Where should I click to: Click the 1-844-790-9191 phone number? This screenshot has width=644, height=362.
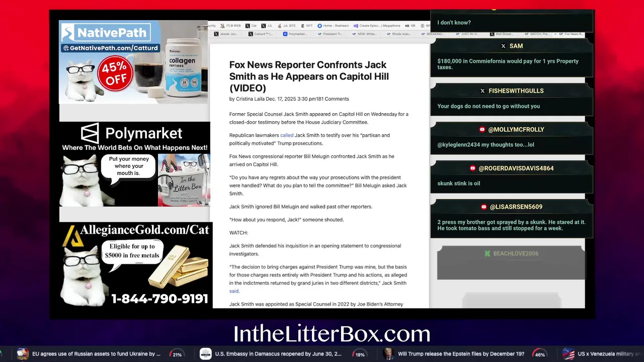point(159,299)
